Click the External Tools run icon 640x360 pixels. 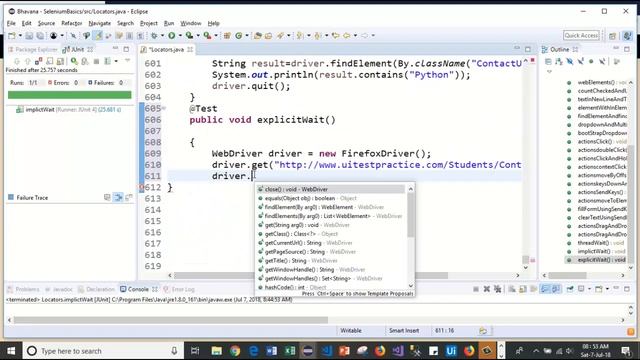(207, 36)
